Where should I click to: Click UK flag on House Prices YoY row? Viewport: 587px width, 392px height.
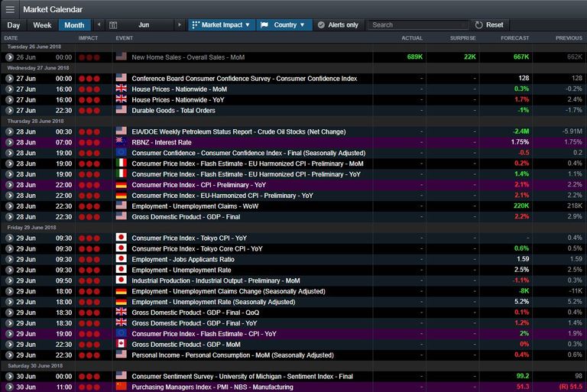click(121, 99)
